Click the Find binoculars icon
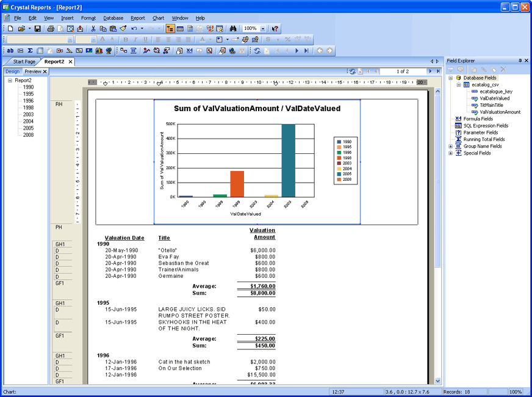The image size is (532, 397). click(233, 28)
